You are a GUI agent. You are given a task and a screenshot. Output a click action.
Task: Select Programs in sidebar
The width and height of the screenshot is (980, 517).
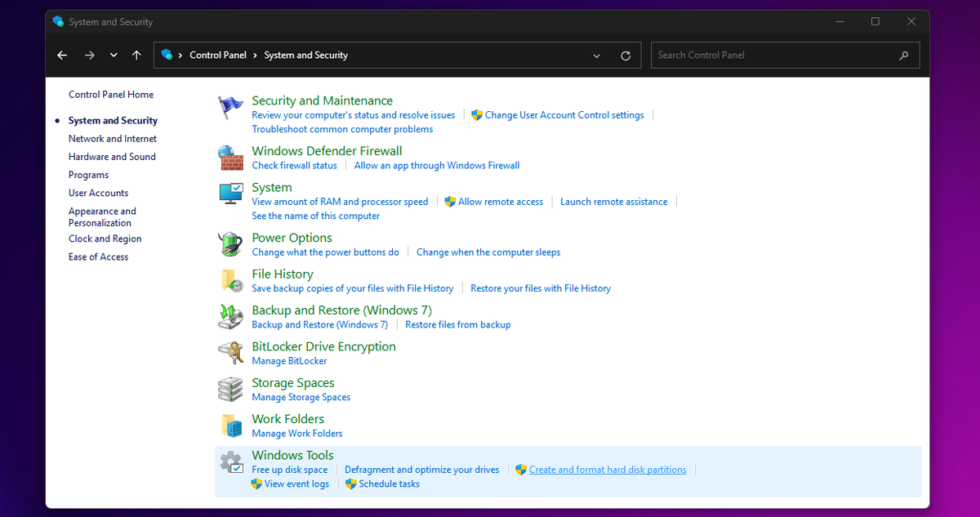88,175
